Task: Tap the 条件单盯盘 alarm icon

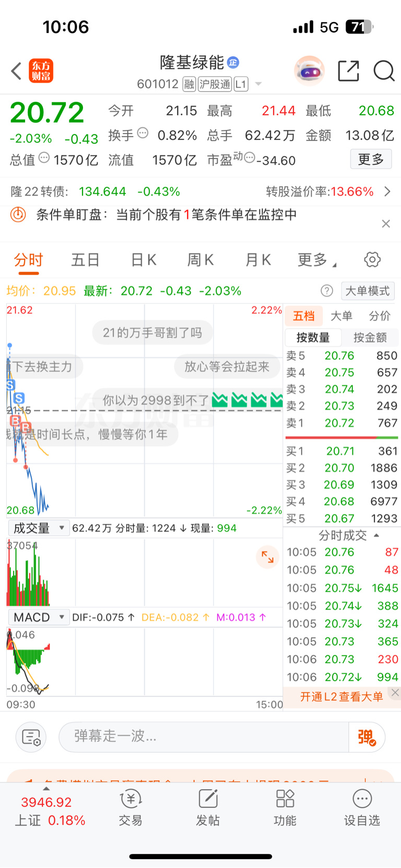Action: click(x=18, y=215)
